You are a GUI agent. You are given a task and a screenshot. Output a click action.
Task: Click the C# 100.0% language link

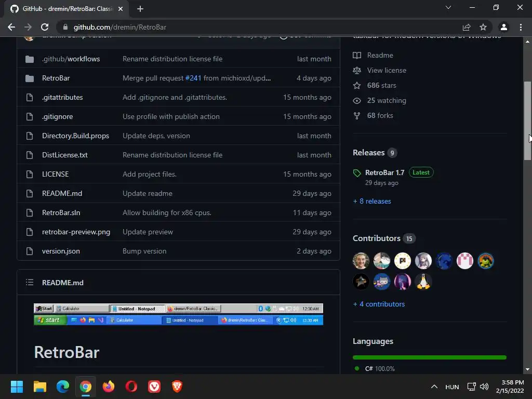(380, 368)
